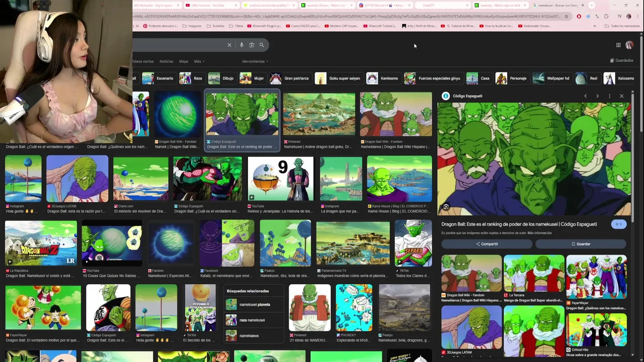This screenshot has height=362, width=644.
Task: Open YouTube Reinos y Jerarquías thumbnail
Action: click(x=280, y=178)
